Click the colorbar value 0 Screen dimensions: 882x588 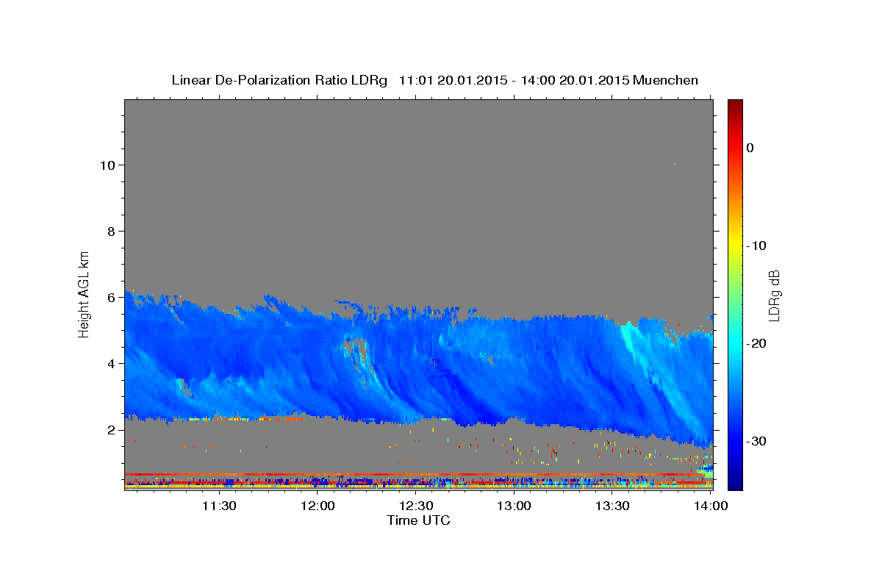click(x=750, y=148)
